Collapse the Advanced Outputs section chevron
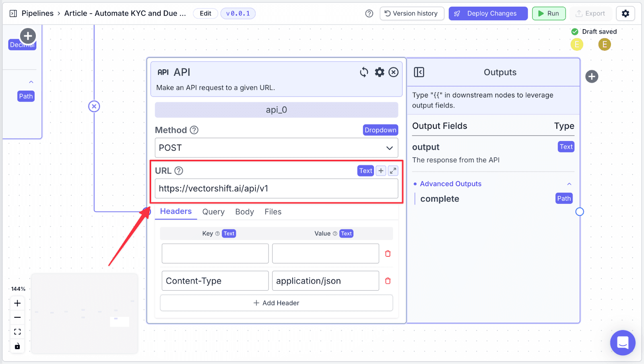The width and height of the screenshot is (644, 364). [x=569, y=184]
